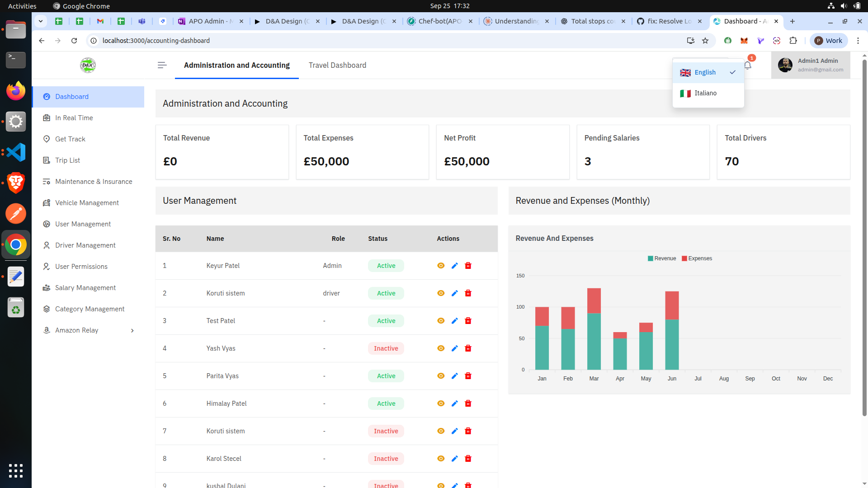View Himalay Patel via eye icon
The height and width of the screenshot is (488, 868).
[x=441, y=404]
